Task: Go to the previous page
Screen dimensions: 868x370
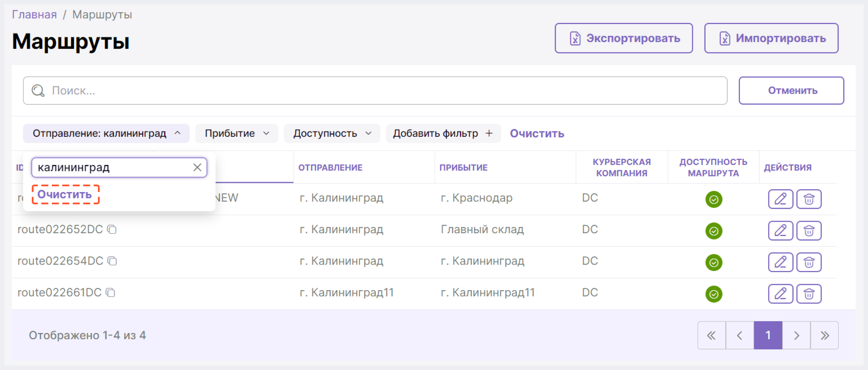Action: (740, 335)
